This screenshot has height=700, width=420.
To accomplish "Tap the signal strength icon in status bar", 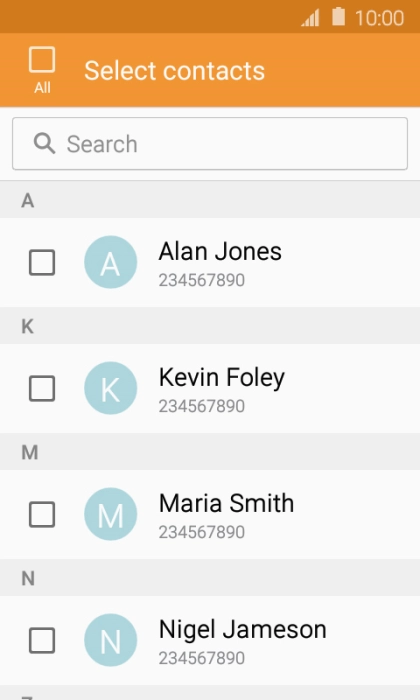I will (x=310, y=18).
